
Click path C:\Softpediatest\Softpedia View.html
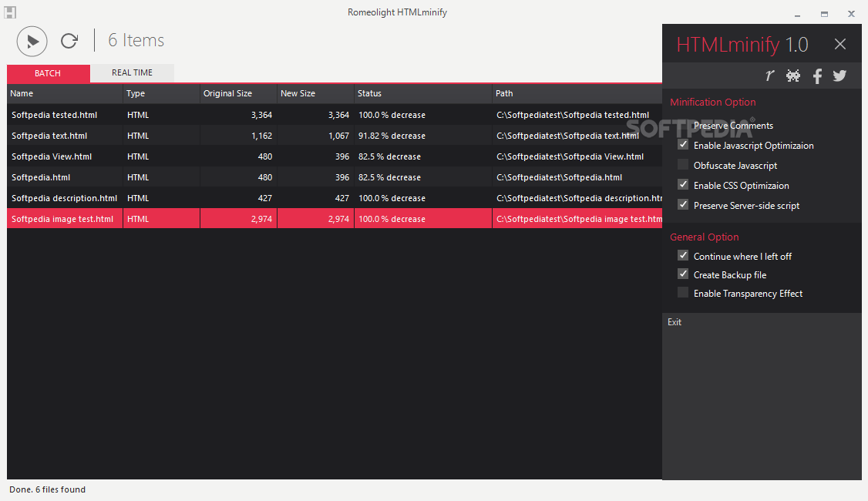click(570, 156)
